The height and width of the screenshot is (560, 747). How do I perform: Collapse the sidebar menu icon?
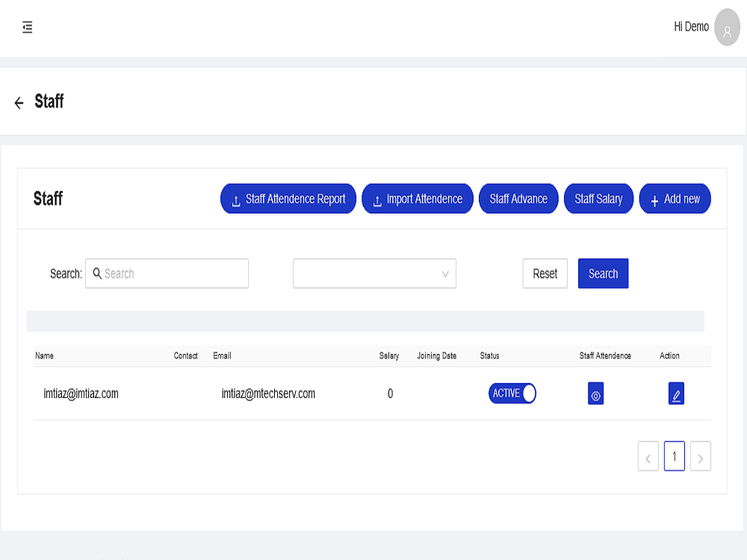[28, 27]
